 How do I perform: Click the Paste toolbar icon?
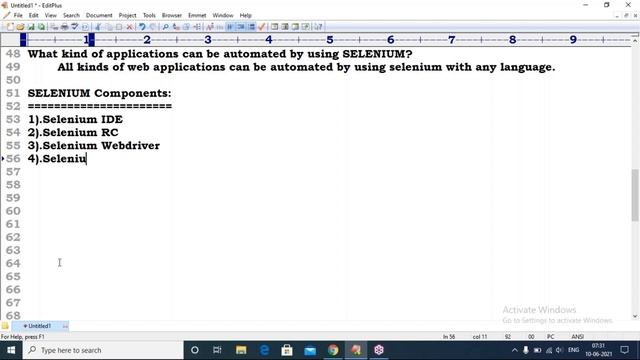click(x=119, y=27)
